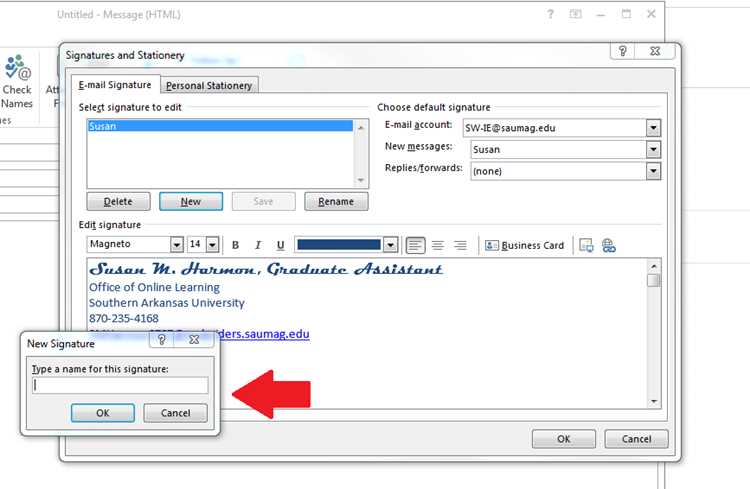Image resolution: width=750 pixels, height=489 pixels.
Task: Center signature text
Action: (x=438, y=245)
